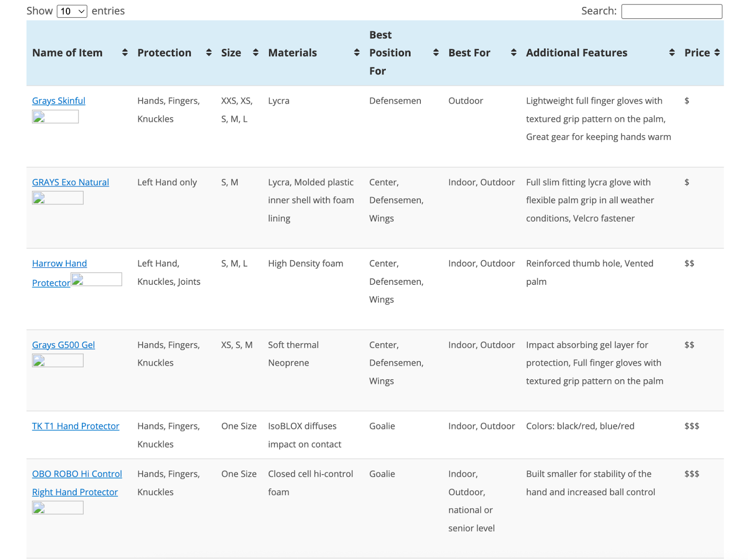Sort by Best For column arrows
This screenshot has width=748, height=560.
(x=513, y=53)
